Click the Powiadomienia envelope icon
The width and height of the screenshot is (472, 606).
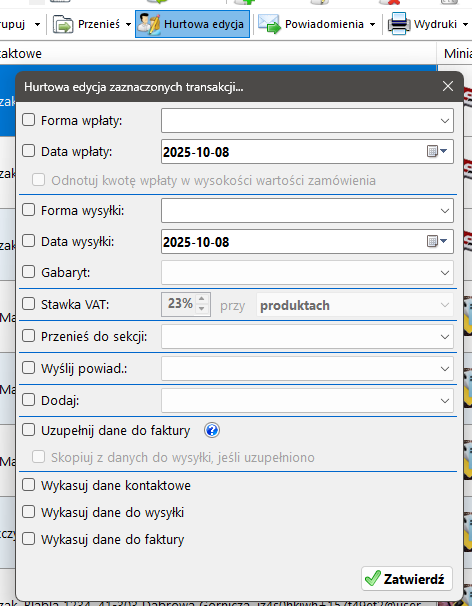[269, 24]
